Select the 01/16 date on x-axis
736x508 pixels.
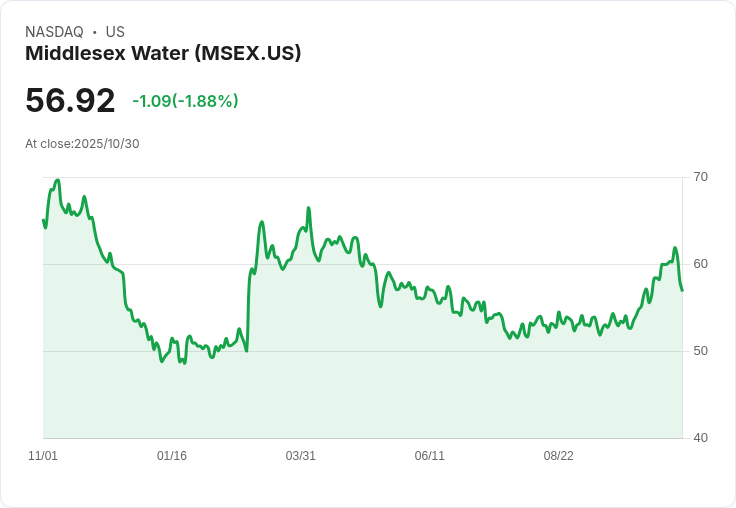click(x=172, y=456)
